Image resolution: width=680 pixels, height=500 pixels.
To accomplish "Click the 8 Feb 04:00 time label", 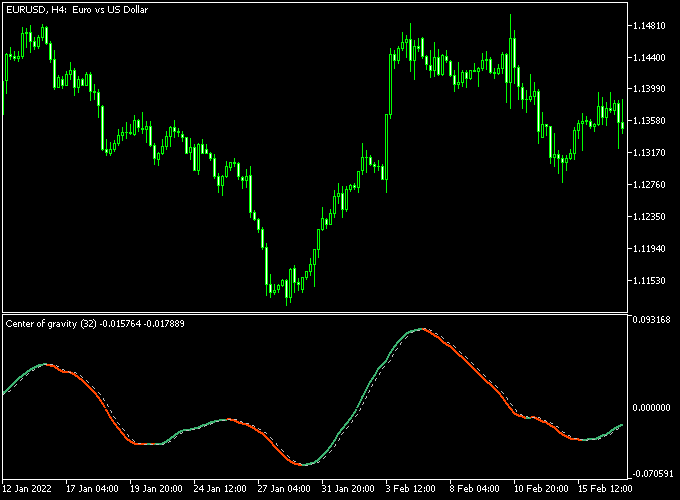I will click(474, 489).
